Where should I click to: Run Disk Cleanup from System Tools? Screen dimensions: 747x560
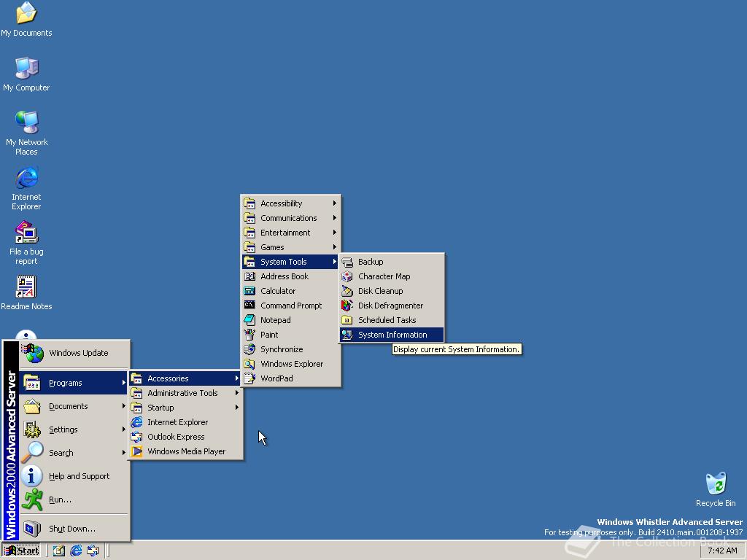(x=392, y=291)
